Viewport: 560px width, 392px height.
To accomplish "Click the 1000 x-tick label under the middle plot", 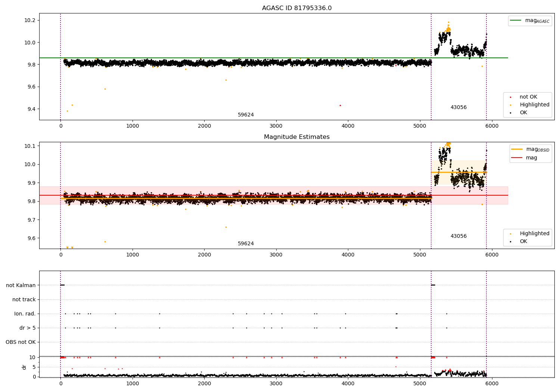I will [133, 255].
